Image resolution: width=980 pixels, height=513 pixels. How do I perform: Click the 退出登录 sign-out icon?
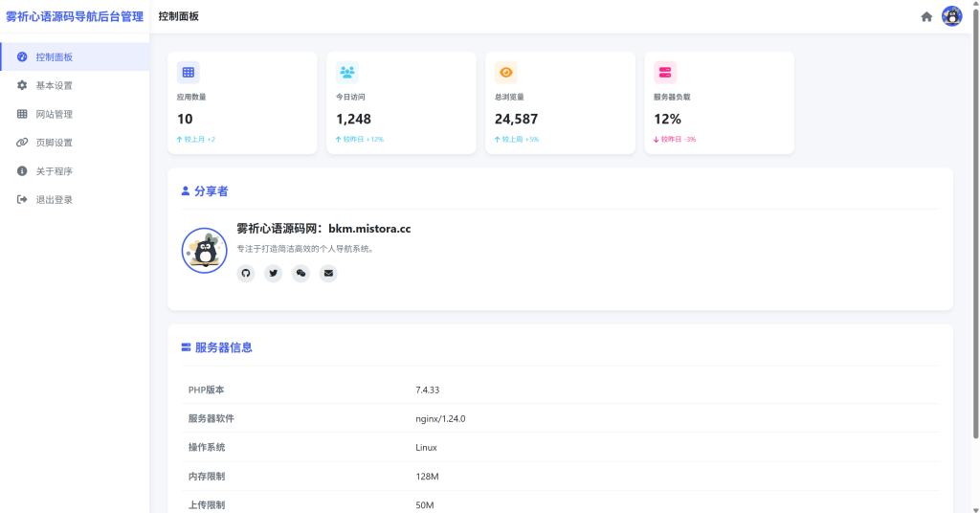click(x=22, y=199)
